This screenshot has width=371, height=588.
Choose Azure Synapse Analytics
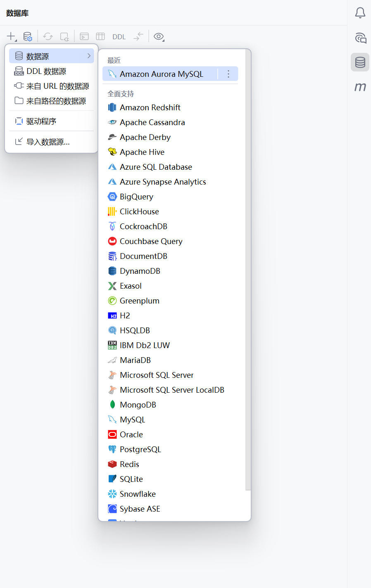pyautogui.click(x=170, y=182)
